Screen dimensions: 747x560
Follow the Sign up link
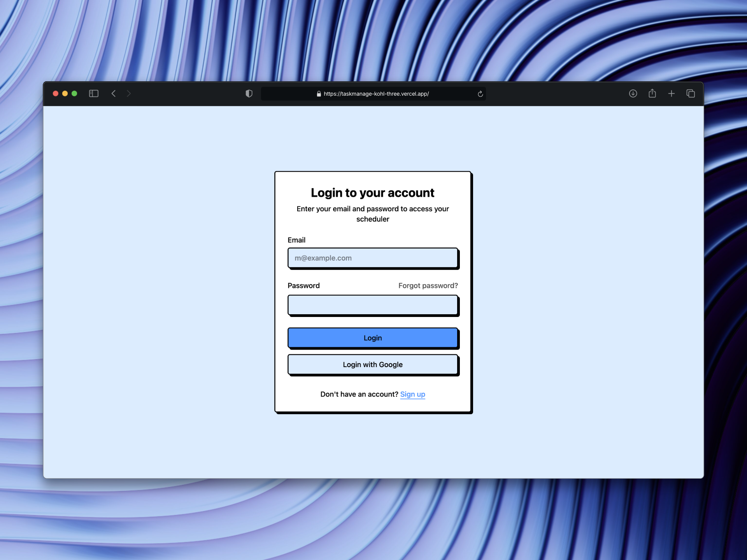point(412,394)
